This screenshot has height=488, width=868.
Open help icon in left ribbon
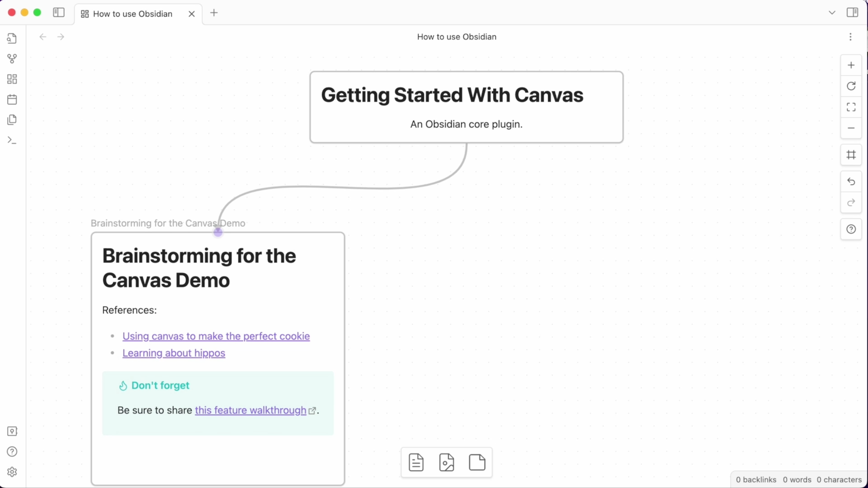point(12,452)
